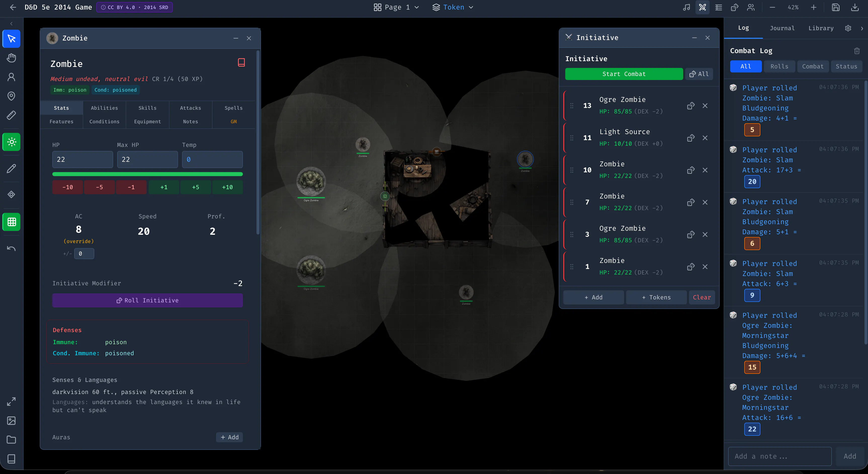Open the character token tool
The width and height of the screenshot is (868, 474).
pyautogui.click(x=12, y=77)
